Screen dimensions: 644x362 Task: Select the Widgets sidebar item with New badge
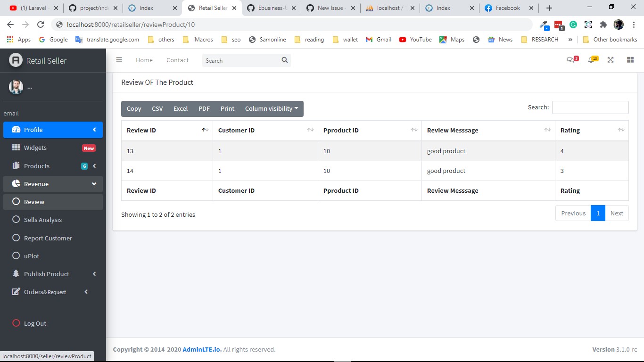click(x=35, y=148)
